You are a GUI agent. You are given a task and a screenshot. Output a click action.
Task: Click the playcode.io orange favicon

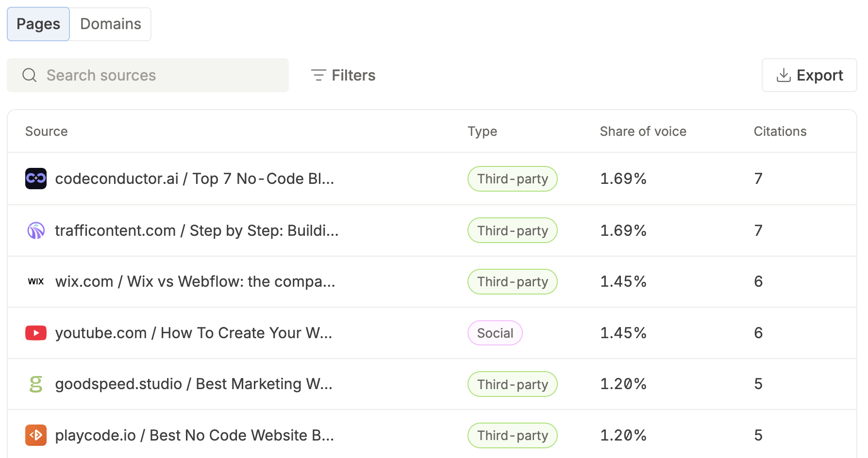pyautogui.click(x=36, y=435)
